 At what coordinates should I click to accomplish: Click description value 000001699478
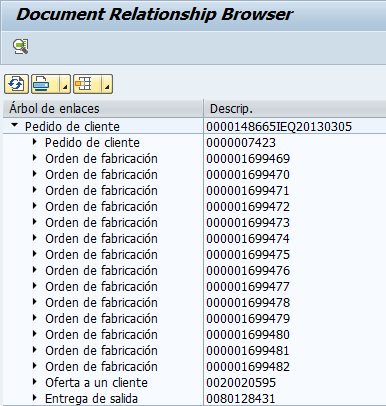tap(248, 303)
